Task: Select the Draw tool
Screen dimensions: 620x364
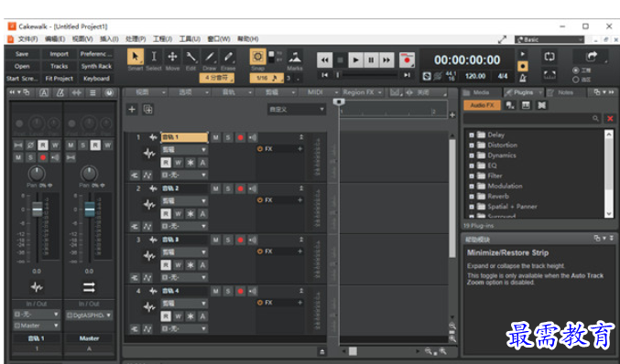Action: pos(210,57)
